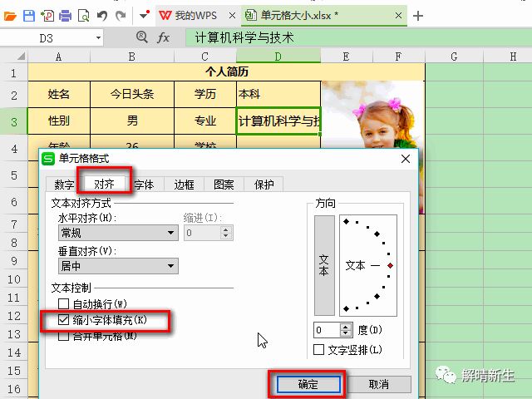Toggle the 文字竖排 checkbox
The image size is (532, 399).
point(319,350)
